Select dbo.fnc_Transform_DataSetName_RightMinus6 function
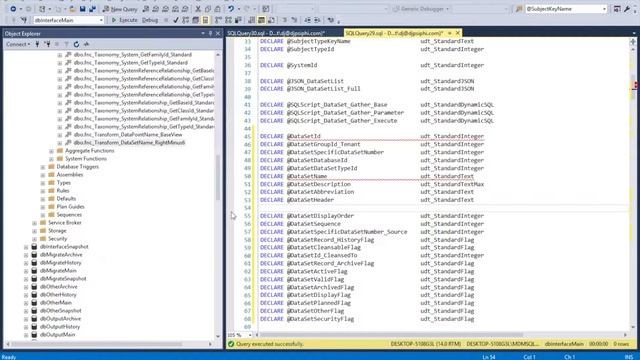The width and height of the screenshot is (640, 360). click(x=129, y=143)
